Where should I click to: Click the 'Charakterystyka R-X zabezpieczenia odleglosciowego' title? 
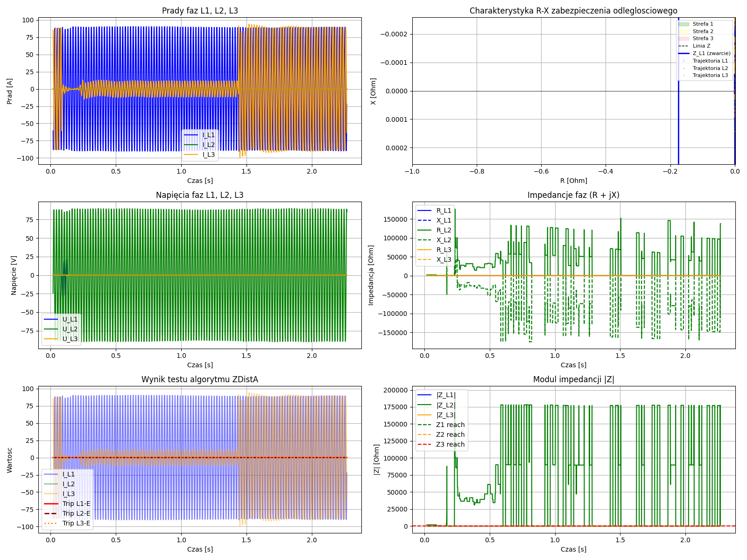click(x=573, y=11)
